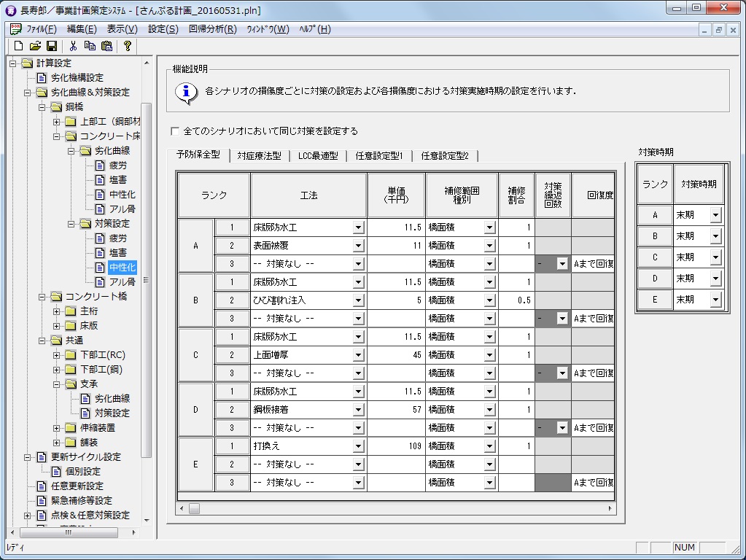Select 個別設定 in the tree

(82, 471)
